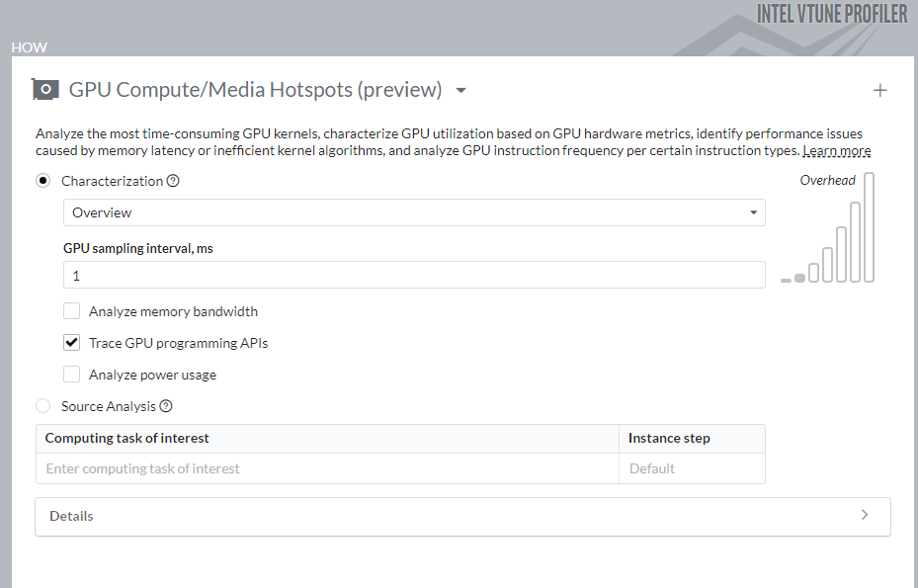This screenshot has width=918, height=588.
Task: Open the Learn more link
Action: click(836, 151)
